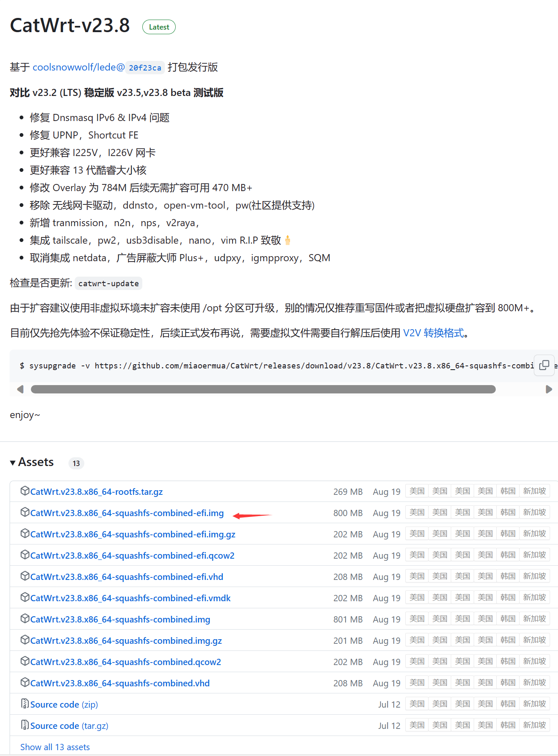Copy the sysupgrade command to clipboard
This screenshot has height=756, width=558.
(544, 365)
